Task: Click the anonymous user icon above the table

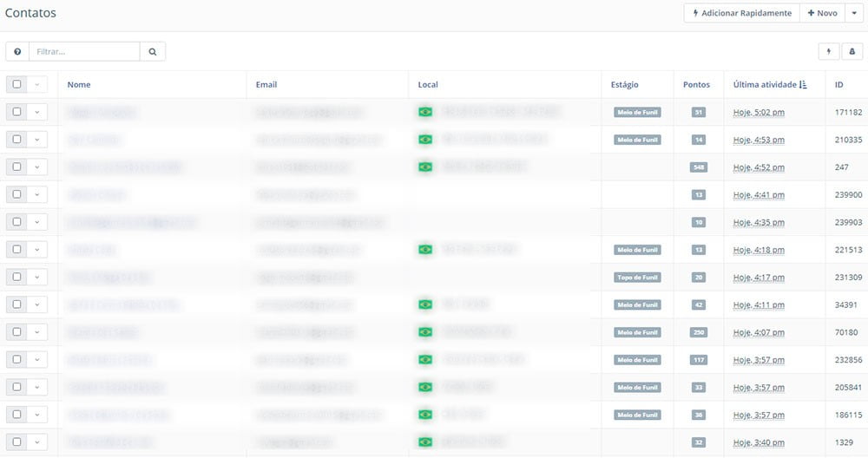Action: [852, 52]
